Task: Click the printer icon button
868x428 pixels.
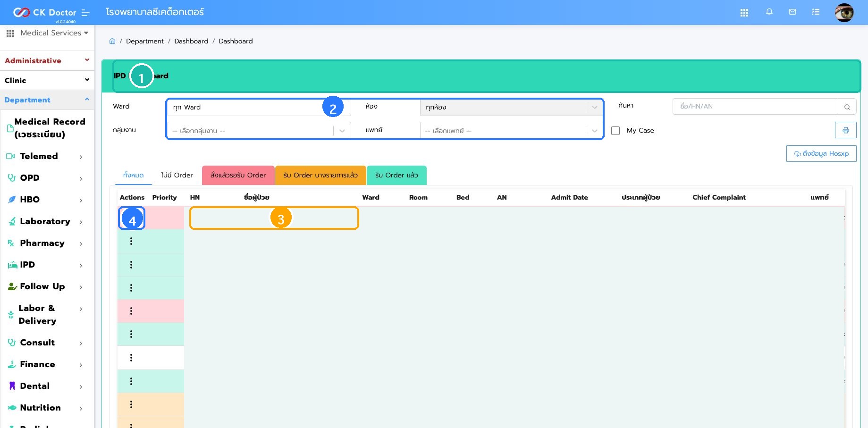Action: click(x=846, y=130)
